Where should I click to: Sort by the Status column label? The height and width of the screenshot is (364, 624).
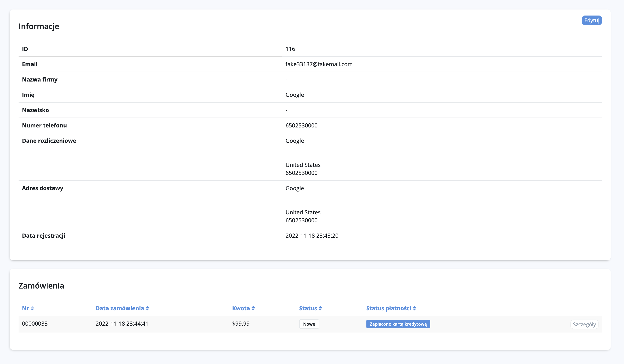[x=308, y=308]
